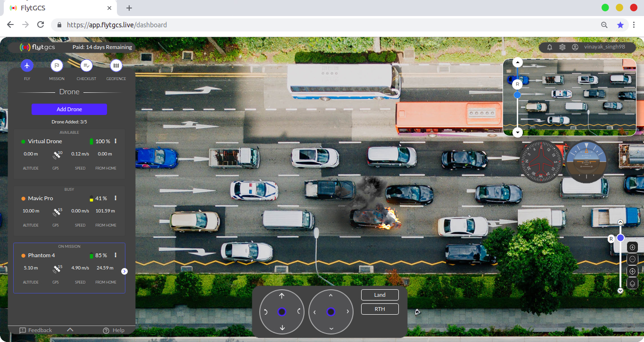The width and height of the screenshot is (644, 342).
Task: Select the Mavic Pro drone name
Action: pos(41,198)
